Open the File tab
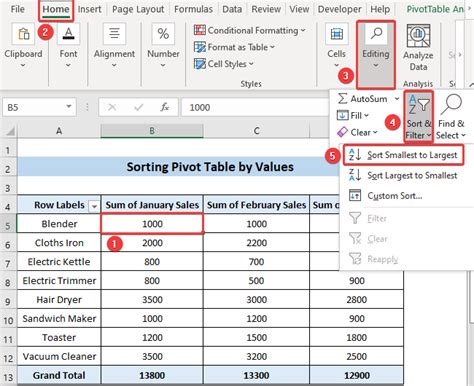 point(17,9)
